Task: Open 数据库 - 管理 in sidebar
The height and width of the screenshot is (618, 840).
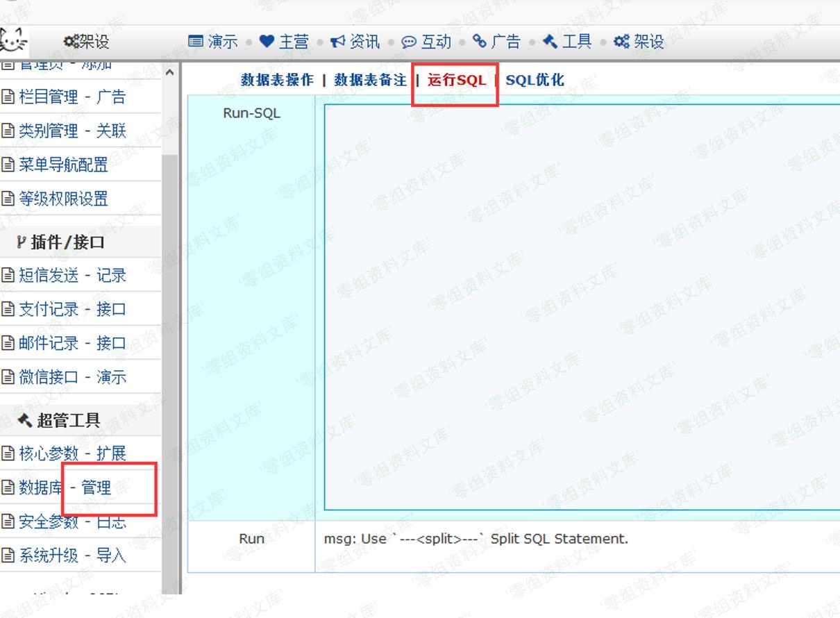Action: (x=65, y=487)
